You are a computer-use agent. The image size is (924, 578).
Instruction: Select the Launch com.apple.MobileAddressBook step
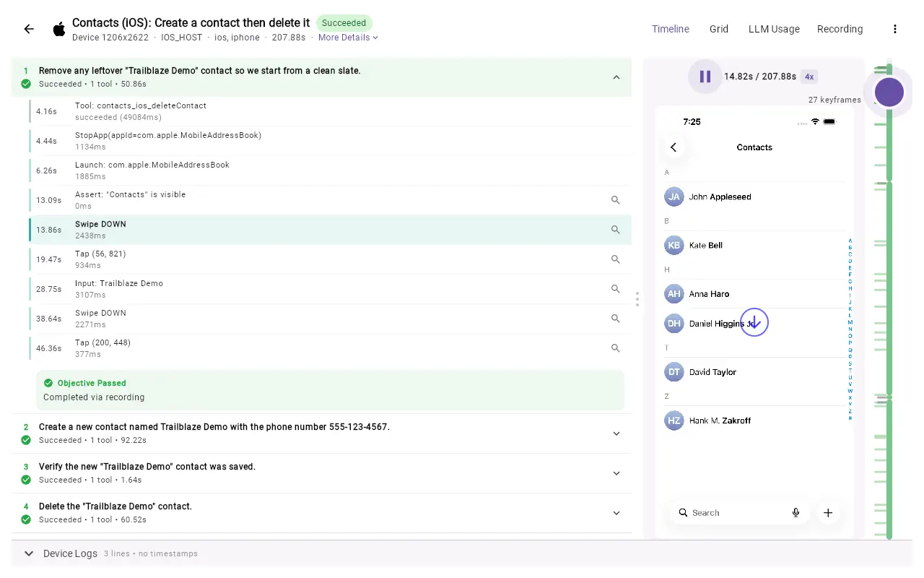330,171
